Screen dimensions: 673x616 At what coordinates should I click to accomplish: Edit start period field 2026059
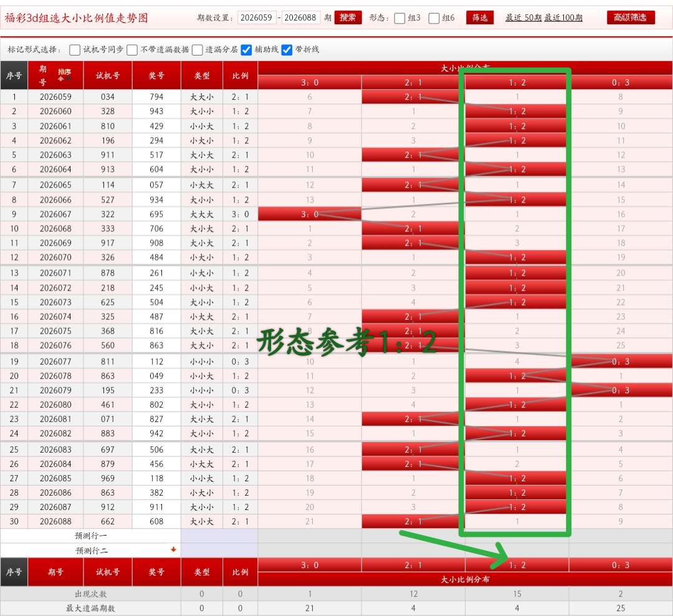[x=257, y=17]
